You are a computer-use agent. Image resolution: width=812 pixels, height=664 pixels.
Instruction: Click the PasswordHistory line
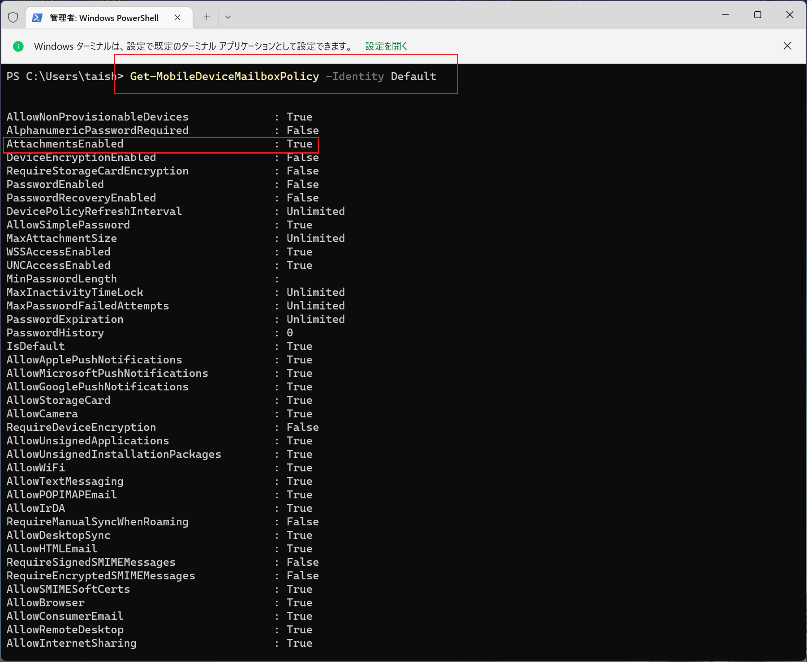pyautogui.click(x=150, y=333)
